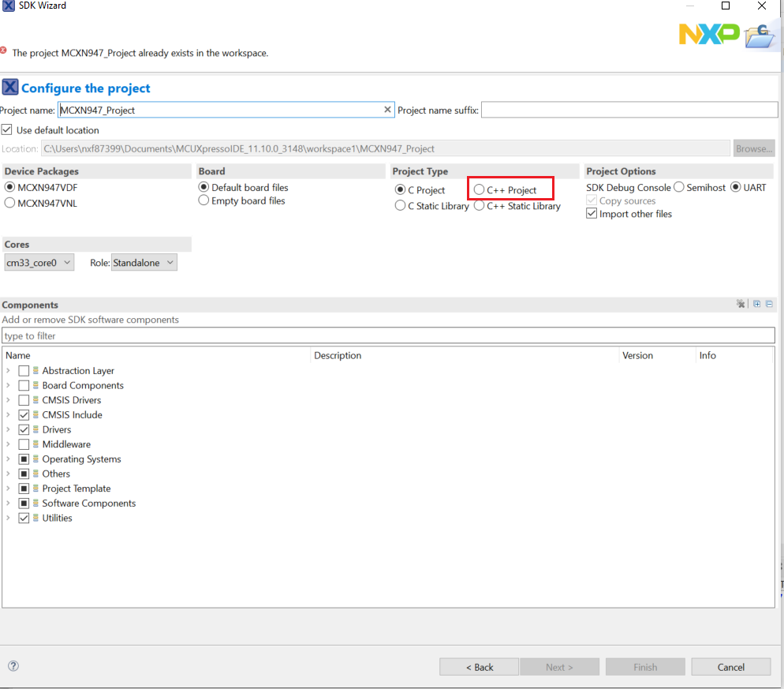Click the Next button
This screenshot has width=784, height=689.
coord(559,667)
